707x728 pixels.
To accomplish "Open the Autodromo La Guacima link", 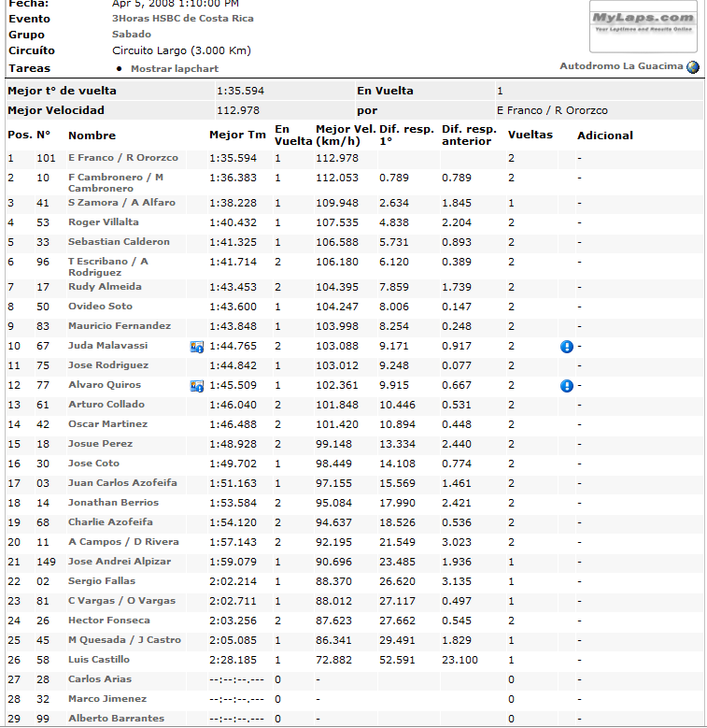I will 621,66.
